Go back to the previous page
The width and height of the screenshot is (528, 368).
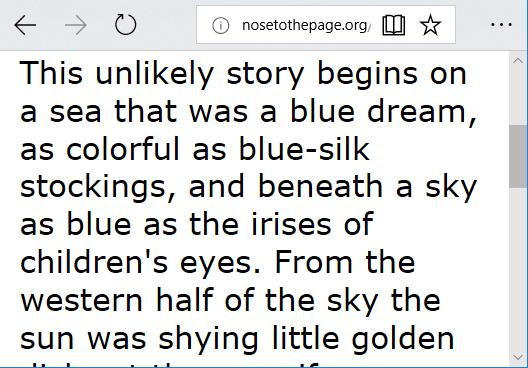click(25, 25)
